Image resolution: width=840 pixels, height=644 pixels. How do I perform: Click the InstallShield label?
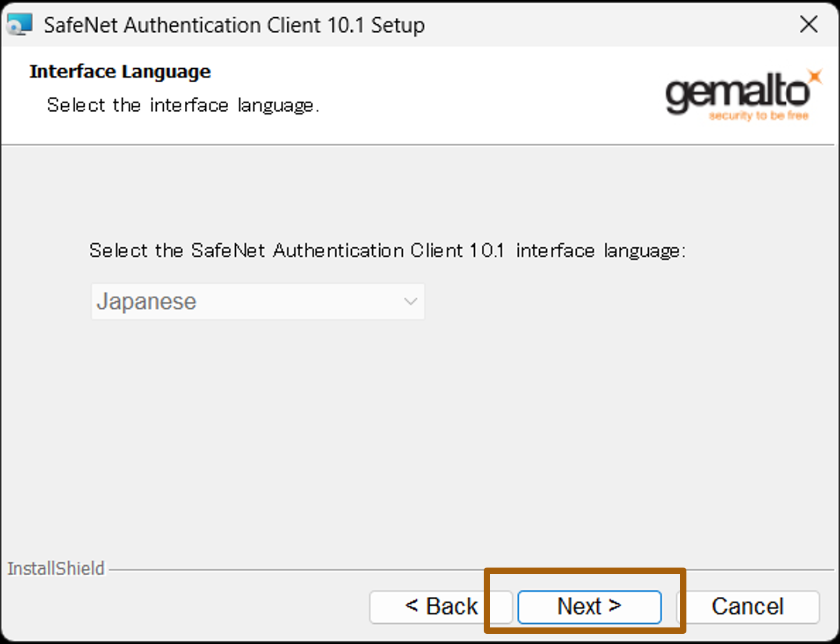pos(56,568)
